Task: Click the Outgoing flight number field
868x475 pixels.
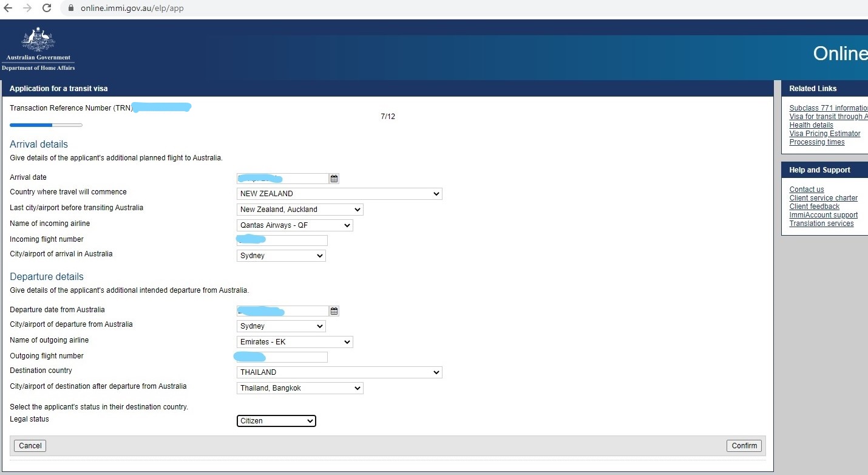Action: [x=282, y=357]
